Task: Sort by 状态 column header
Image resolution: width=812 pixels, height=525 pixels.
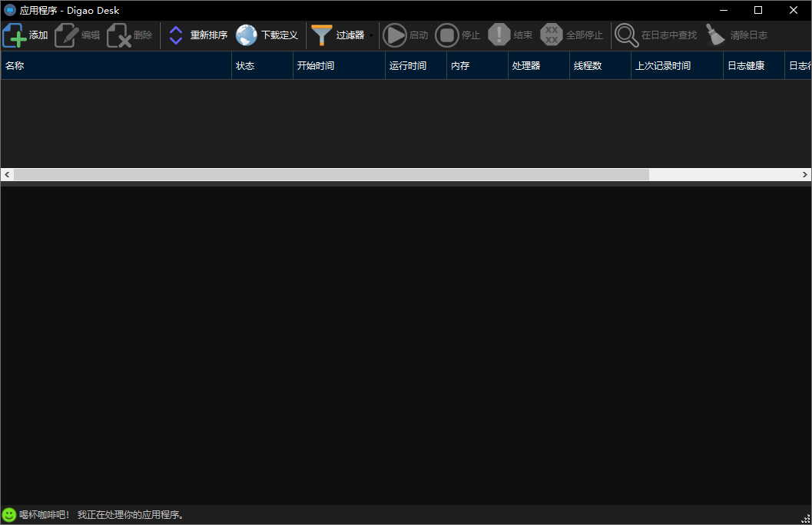Action: pos(263,66)
